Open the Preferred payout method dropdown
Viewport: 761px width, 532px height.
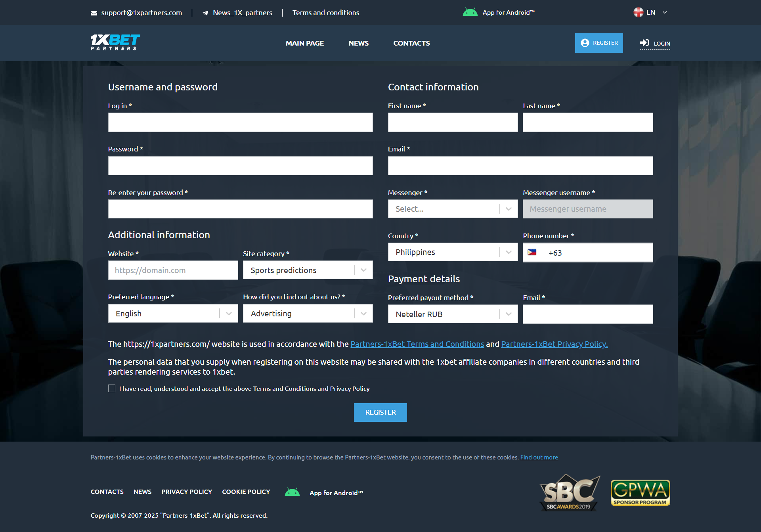click(453, 314)
